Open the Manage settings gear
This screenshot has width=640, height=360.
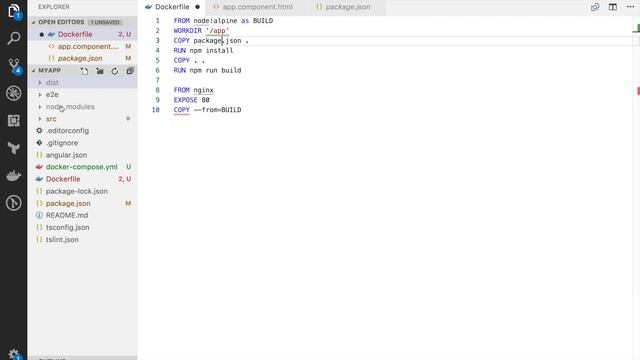click(x=13, y=353)
